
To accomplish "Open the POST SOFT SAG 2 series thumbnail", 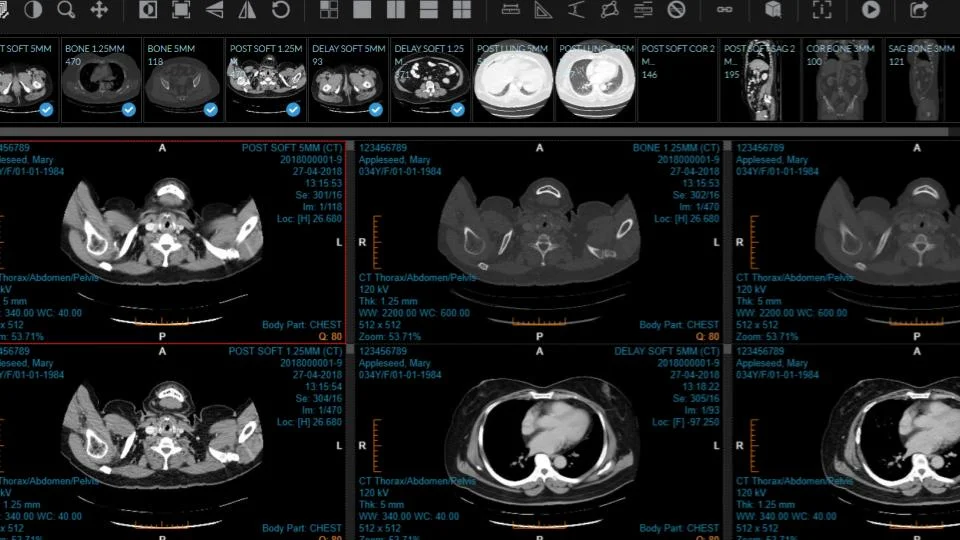I will [x=760, y=80].
